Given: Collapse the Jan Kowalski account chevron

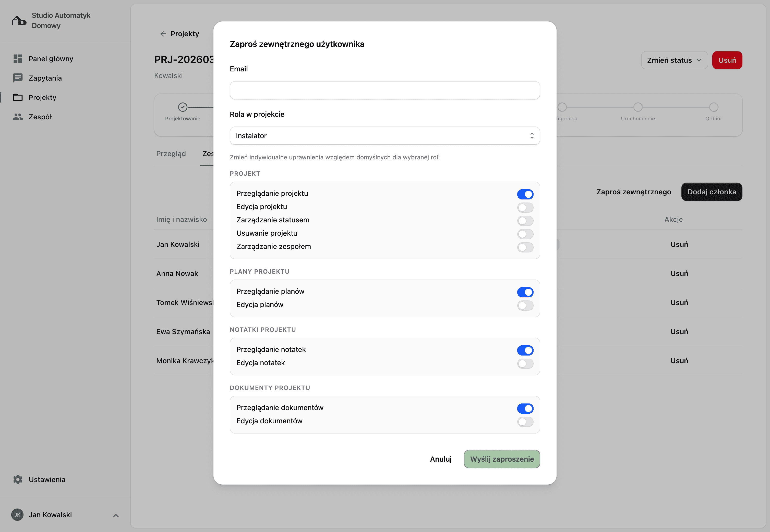Looking at the screenshot, I should coord(116,515).
